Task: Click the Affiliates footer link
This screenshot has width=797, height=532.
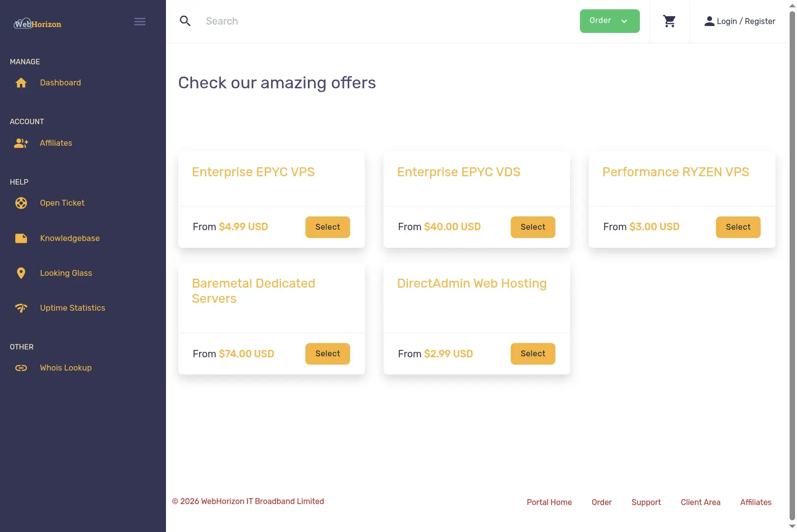Action: tap(756, 502)
